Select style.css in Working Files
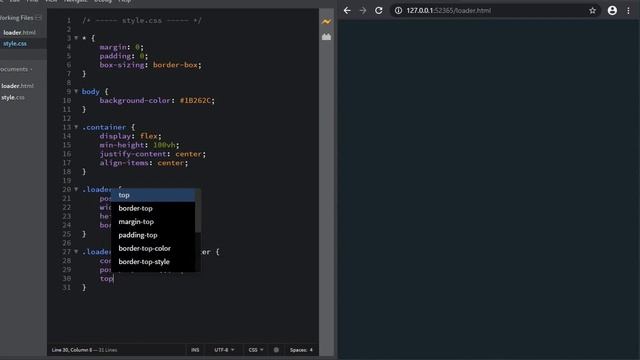This screenshot has width=640, height=360. pyautogui.click(x=15, y=44)
